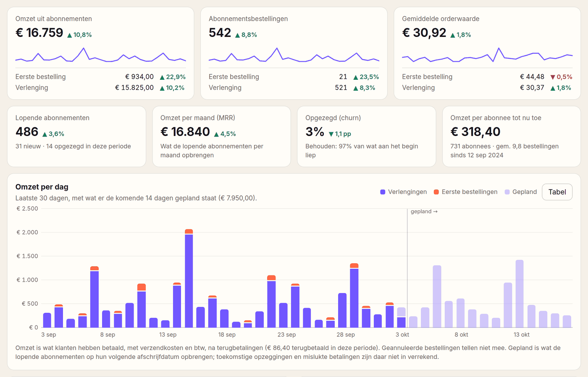The height and width of the screenshot is (377, 588).
Task: Select the 542 orders total
Action: 220,33
